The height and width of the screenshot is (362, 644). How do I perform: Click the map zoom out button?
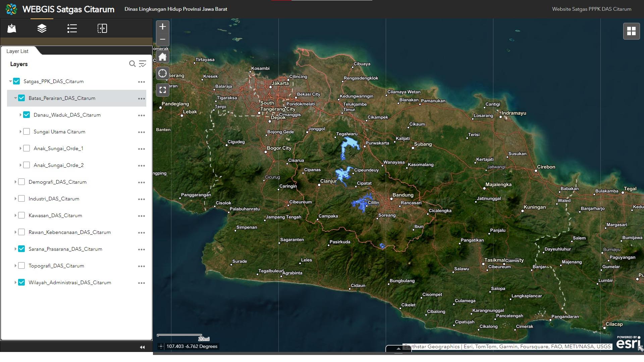click(x=163, y=40)
